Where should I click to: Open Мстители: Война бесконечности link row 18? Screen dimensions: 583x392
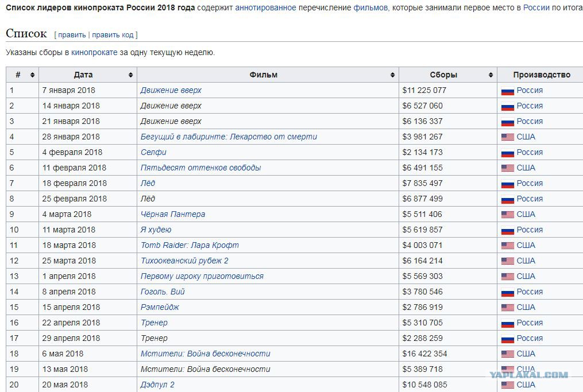coord(205,354)
